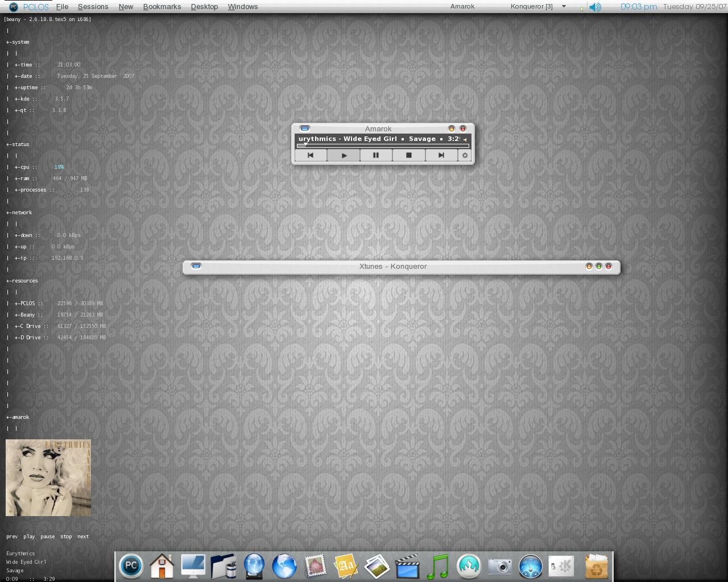Viewport: 728px width, 582px height.
Task: Pause playback in Amarok window
Action: point(376,155)
